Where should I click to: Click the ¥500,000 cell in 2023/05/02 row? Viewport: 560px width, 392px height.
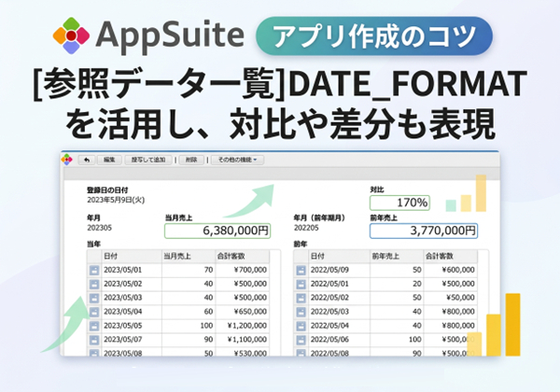coord(243,284)
